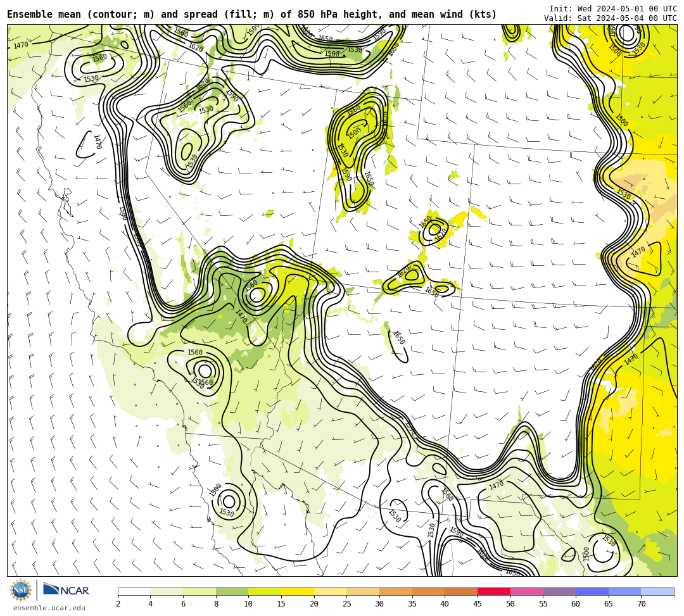
Task: Pick the yellow-green 10–15 m colorbar segment
Action: point(265,591)
